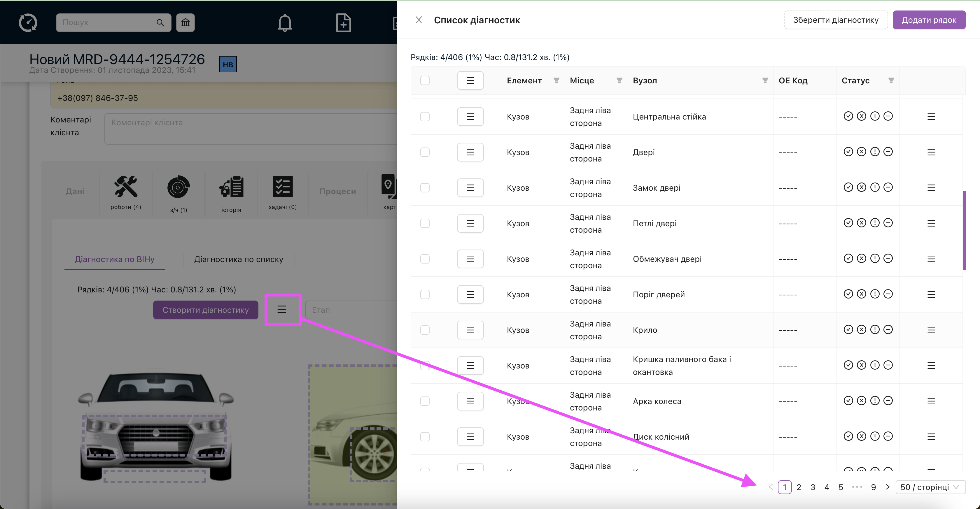This screenshot has height=509, width=980.
Task: Toggle the select-all checkbox in table header
Action: tap(425, 80)
